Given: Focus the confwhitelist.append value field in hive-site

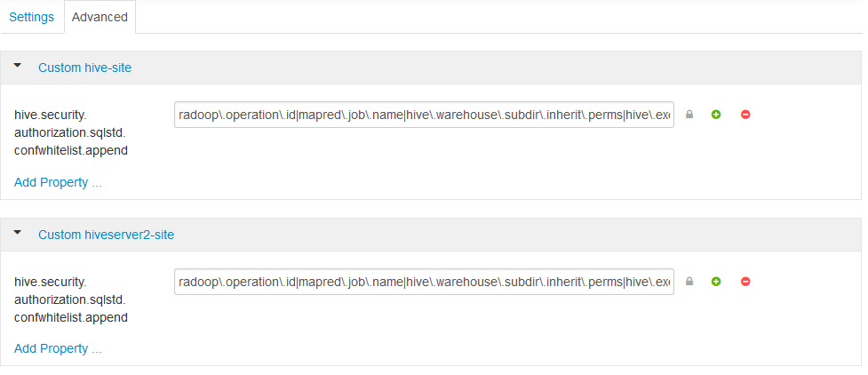Looking at the screenshot, I should pyautogui.click(x=424, y=115).
